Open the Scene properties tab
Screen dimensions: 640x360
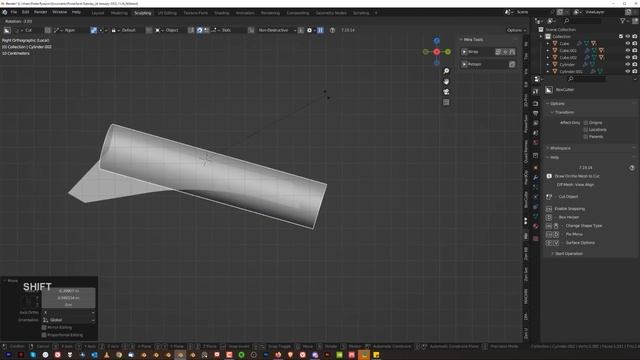(536, 133)
